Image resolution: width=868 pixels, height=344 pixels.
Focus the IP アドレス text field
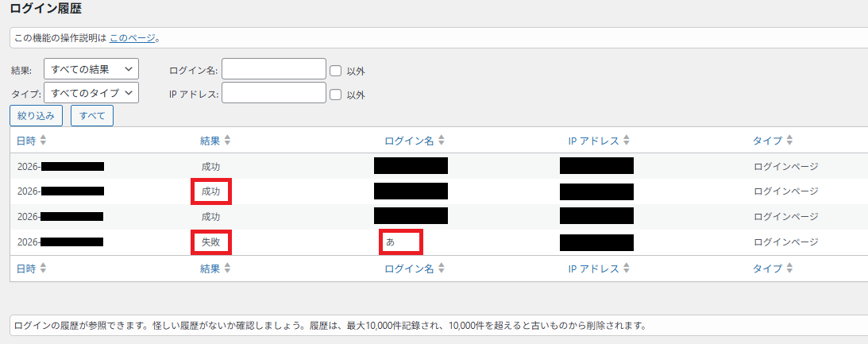(x=274, y=94)
